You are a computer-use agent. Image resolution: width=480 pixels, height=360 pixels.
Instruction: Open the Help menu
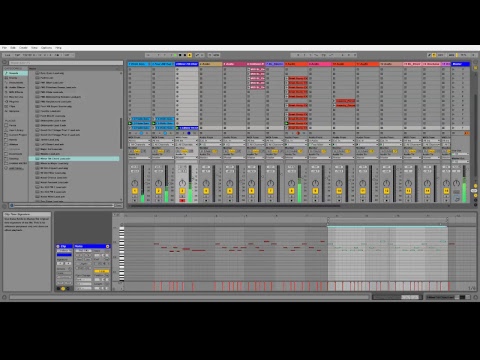coord(58,48)
